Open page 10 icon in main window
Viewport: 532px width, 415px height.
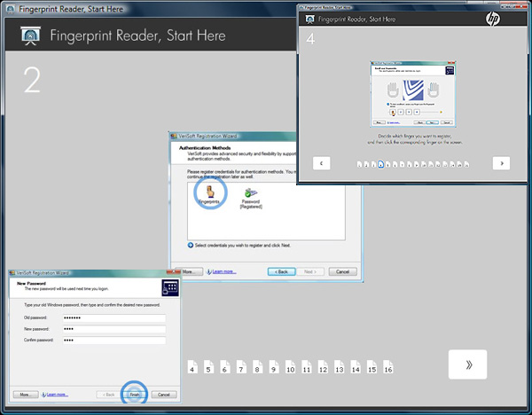[x=290, y=367]
